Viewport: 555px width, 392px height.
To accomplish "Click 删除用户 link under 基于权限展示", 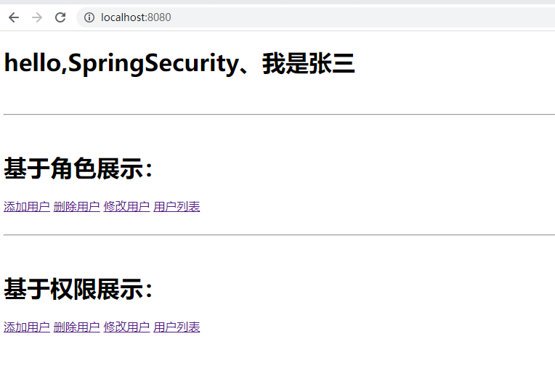I will [77, 327].
